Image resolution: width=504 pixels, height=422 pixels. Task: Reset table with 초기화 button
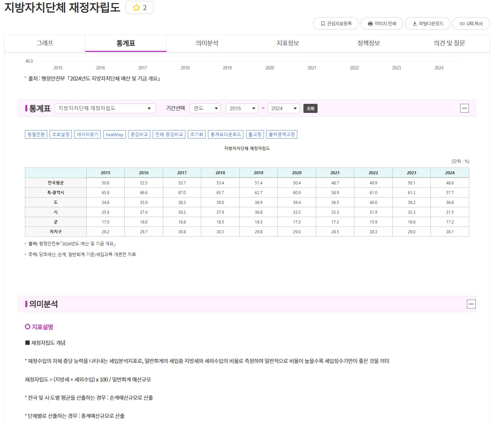click(197, 134)
